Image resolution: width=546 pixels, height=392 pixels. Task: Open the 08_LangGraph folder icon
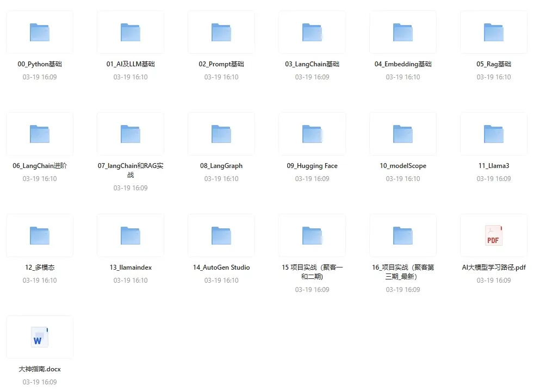pos(221,134)
